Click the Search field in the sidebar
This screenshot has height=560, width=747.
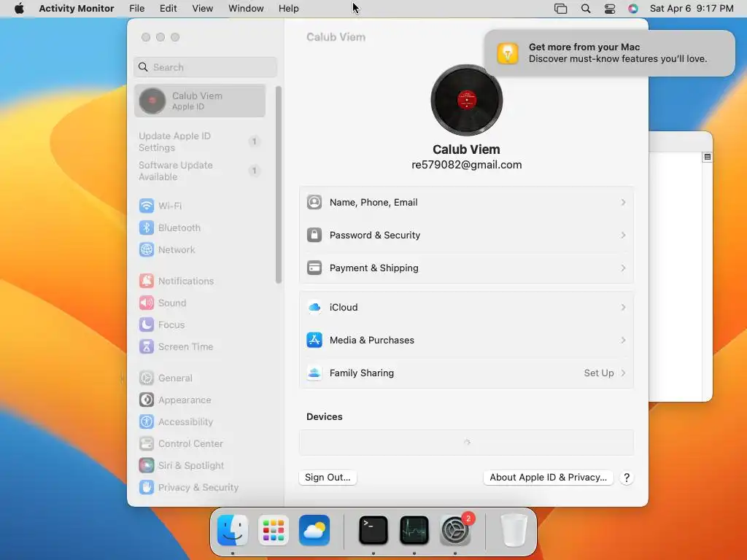[205, 67]
